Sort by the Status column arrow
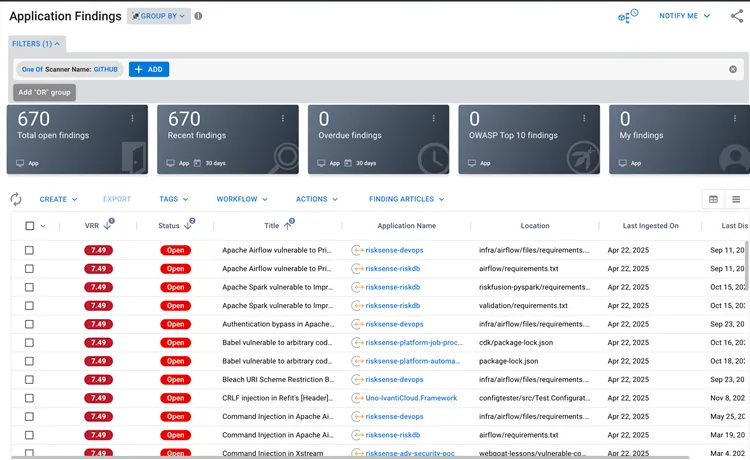The height and width of the screenshot is (460, 750). pyautogui.click(x=189, y=224)
